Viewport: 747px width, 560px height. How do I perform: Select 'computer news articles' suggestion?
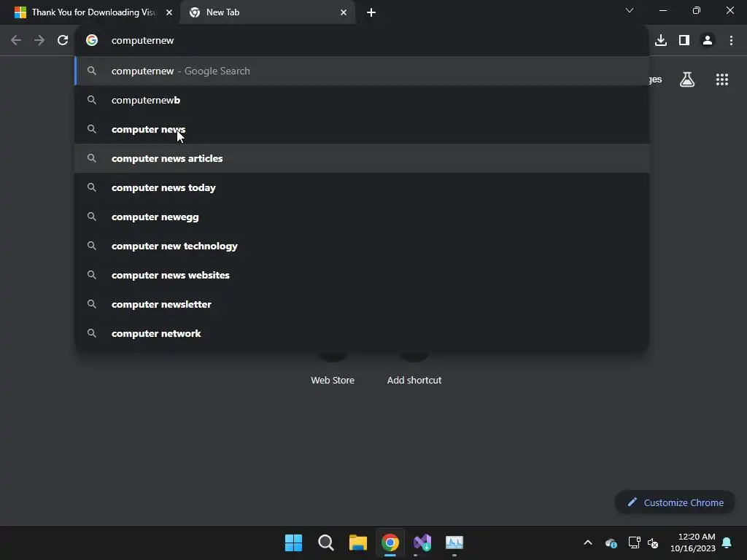click(x=362, y=158)
